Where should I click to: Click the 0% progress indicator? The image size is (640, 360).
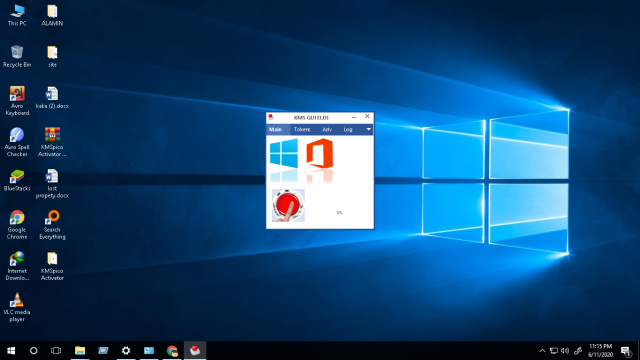coord(339,213)
